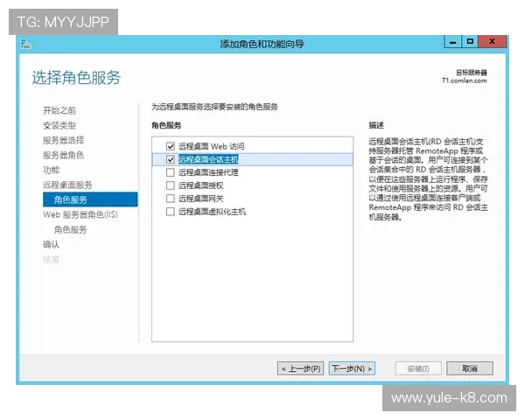Screen dimensions: 525x420
Task: Click the 角色服务 list heading
Action: pyautogui.click(x=166, y=125)
